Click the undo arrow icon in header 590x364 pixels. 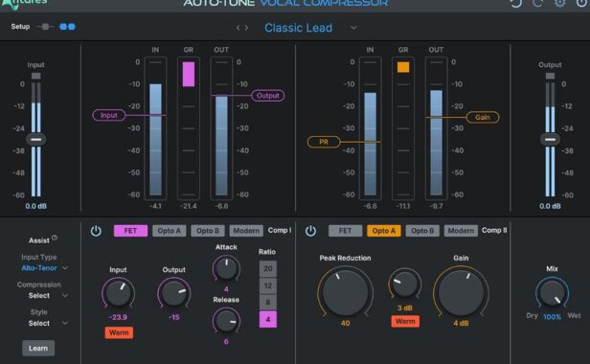515,3
